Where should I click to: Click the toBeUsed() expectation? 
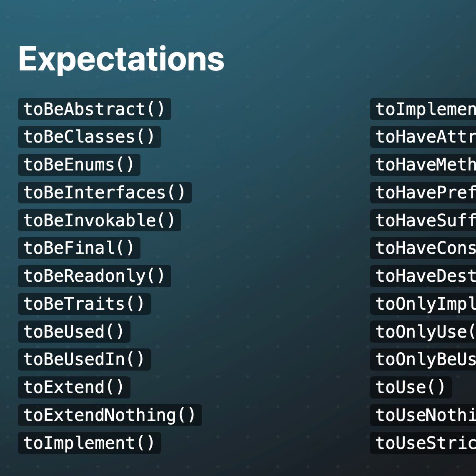tap(74, 331)
